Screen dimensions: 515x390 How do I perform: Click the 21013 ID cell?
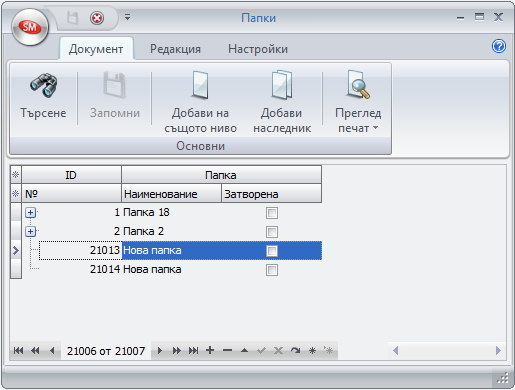tap(80, 250)
